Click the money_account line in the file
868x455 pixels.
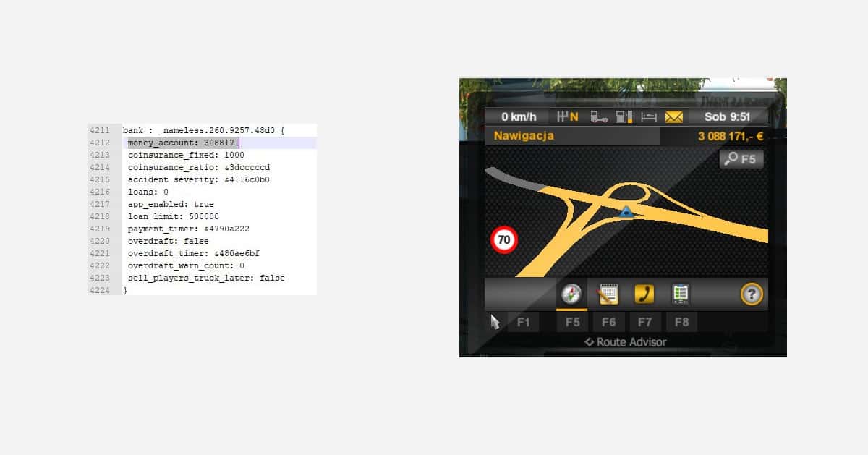click(x=183, y=143)
